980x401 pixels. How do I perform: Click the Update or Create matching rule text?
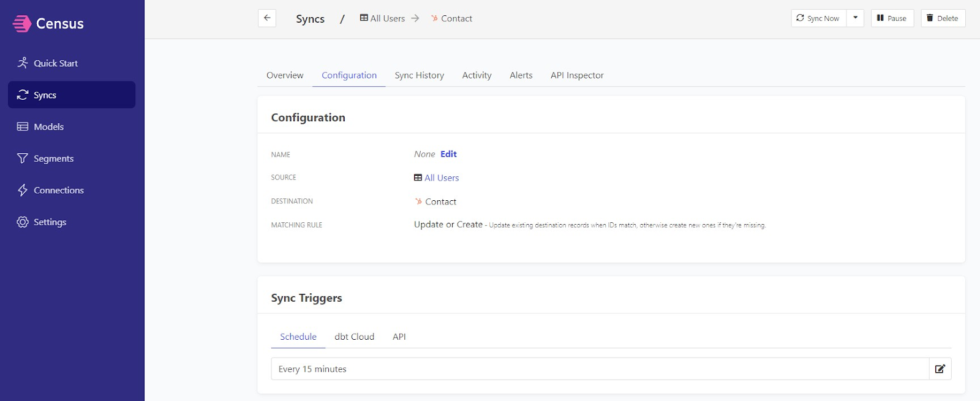(448, 225)
